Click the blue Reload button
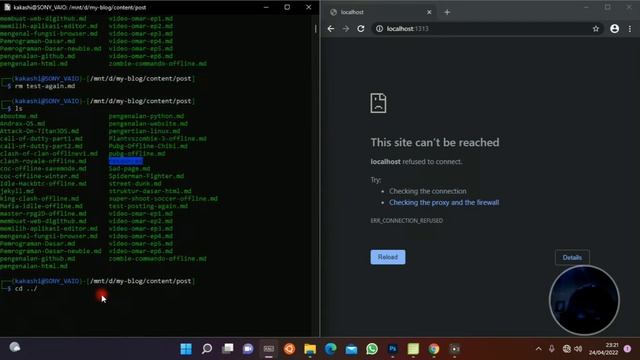 388,257
